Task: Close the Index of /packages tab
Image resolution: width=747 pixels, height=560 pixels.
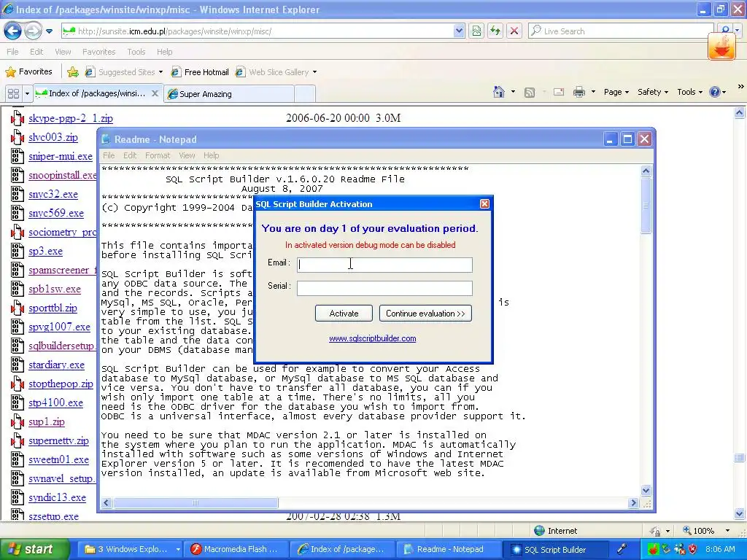Action: pyautogui.click(x=155, y=94)
